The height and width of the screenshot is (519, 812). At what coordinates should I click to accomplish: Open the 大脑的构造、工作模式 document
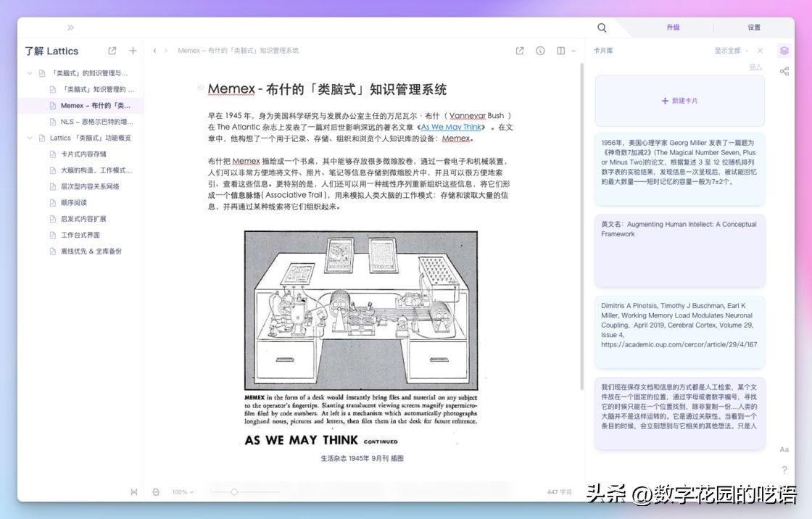pyautogui.click(x=96, y=170)
